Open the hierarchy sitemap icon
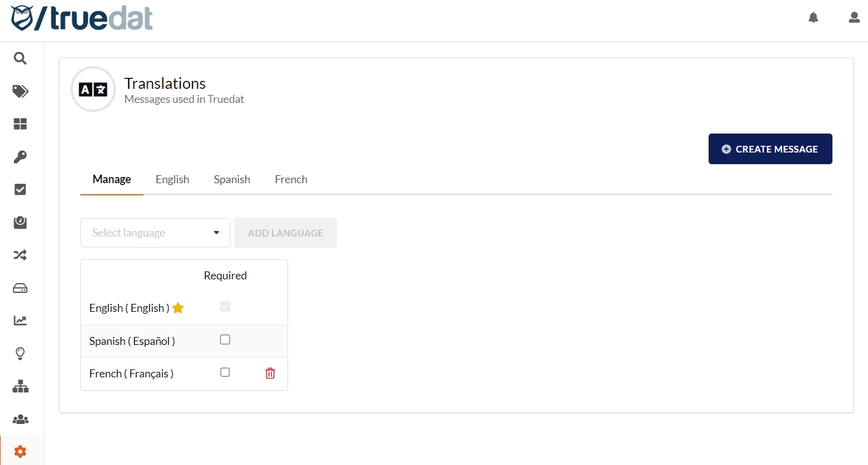868x465 pixels. tap(20, 387)
